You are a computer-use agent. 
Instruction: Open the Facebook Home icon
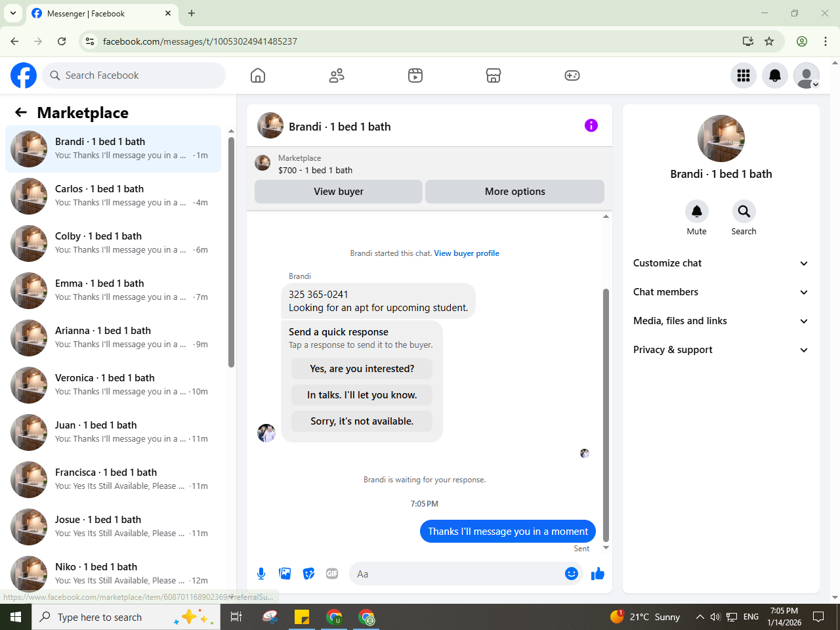(258, 75)
